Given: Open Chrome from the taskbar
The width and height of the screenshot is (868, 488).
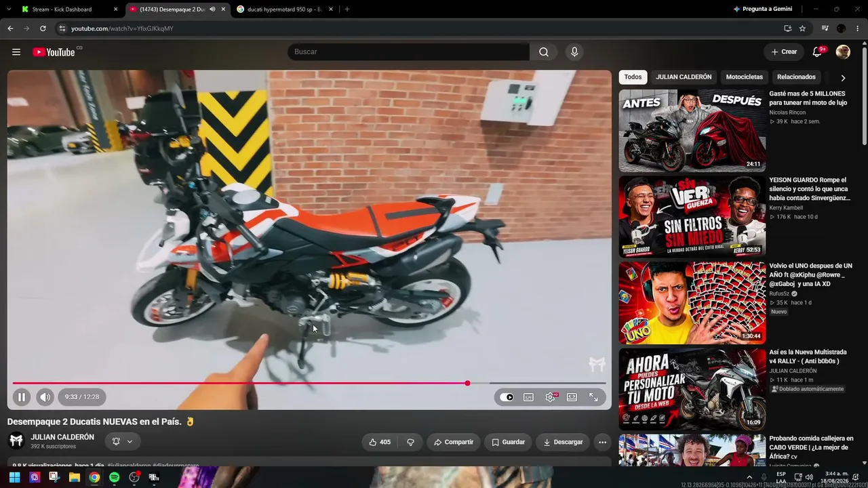Looking at the screenshot, I should 94,477.
